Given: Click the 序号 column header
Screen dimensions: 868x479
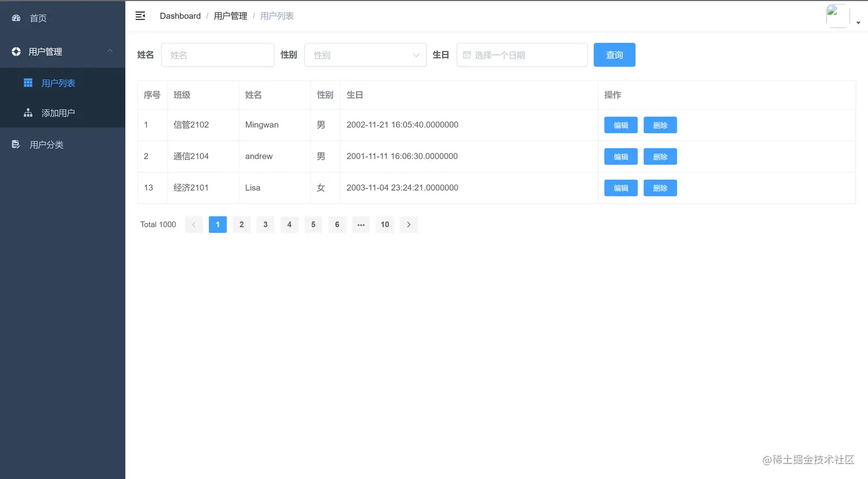Looking at the screenshot, I should click(x=152, y=95).
